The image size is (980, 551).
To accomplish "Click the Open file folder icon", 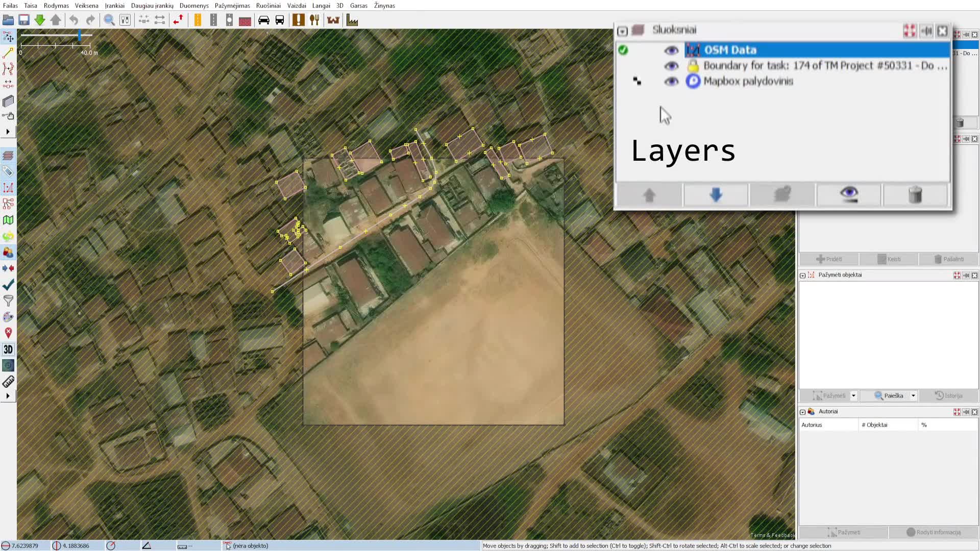I will 8,20.
